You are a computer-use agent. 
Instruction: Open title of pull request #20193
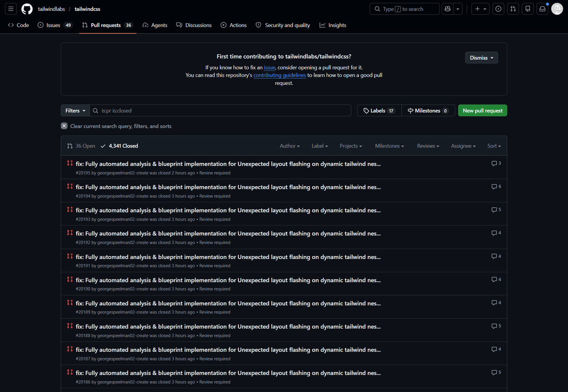coord(228,210)
